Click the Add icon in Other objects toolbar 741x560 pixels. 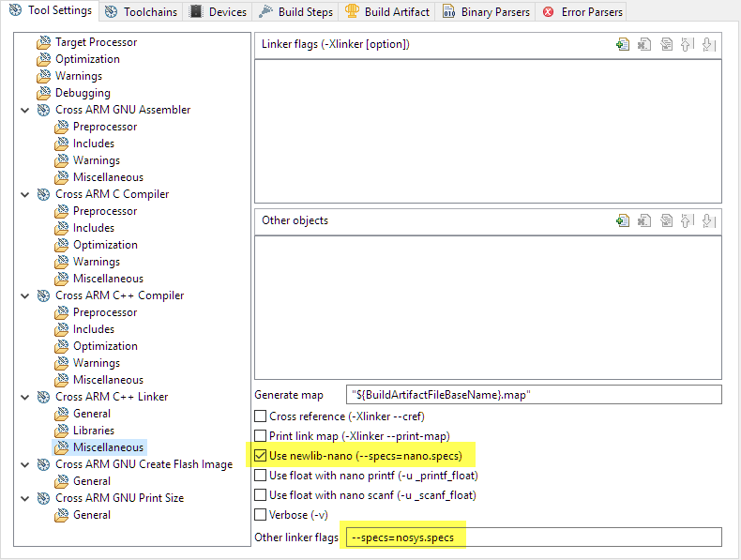point(623,220)
